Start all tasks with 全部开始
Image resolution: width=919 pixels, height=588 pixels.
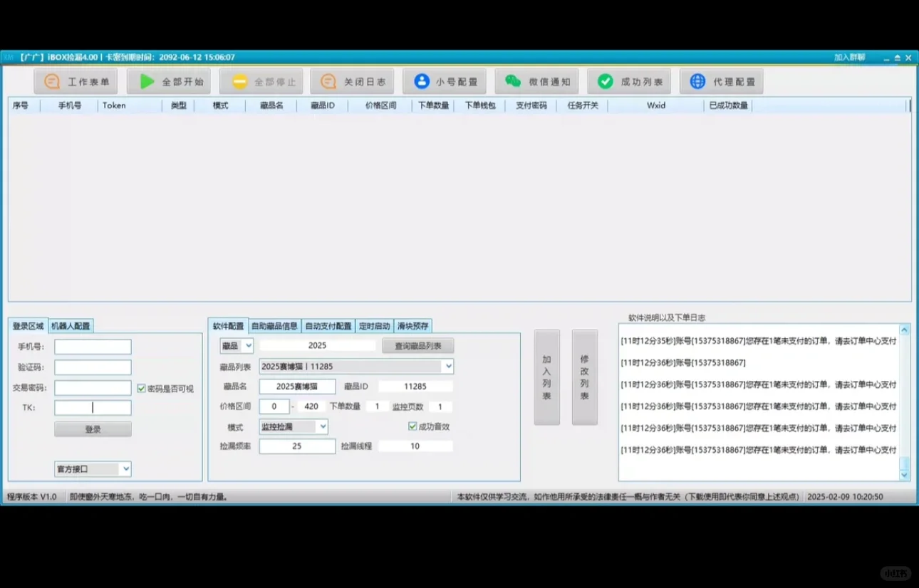click(169, 82)
